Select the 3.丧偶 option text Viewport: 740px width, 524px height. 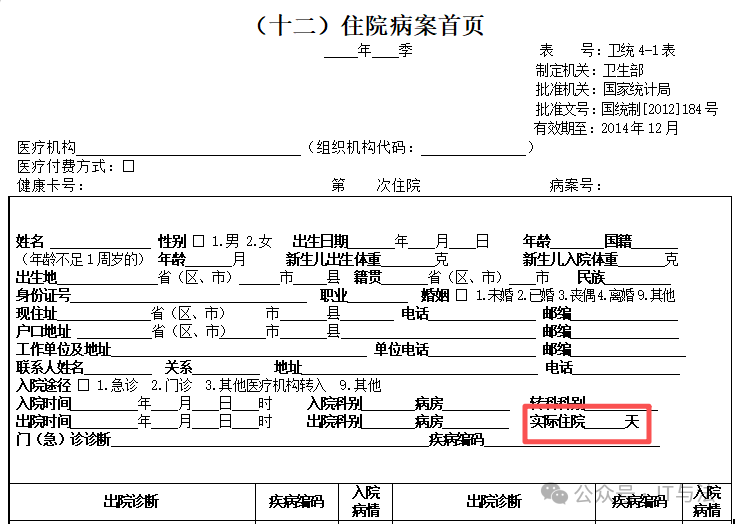(577, 296)
